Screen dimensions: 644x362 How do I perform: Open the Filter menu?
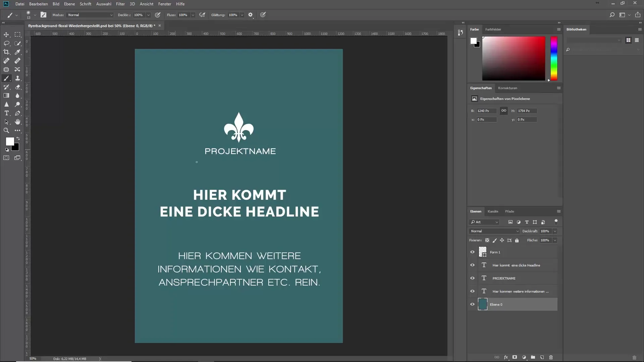(120, 4)
